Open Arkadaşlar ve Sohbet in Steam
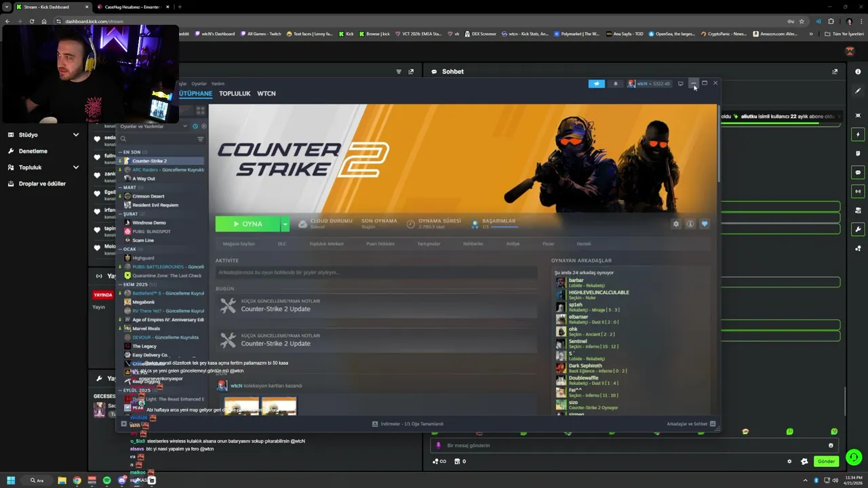This screenshot has width=868, height=488. pyautogui.click(x=691, y=424)
